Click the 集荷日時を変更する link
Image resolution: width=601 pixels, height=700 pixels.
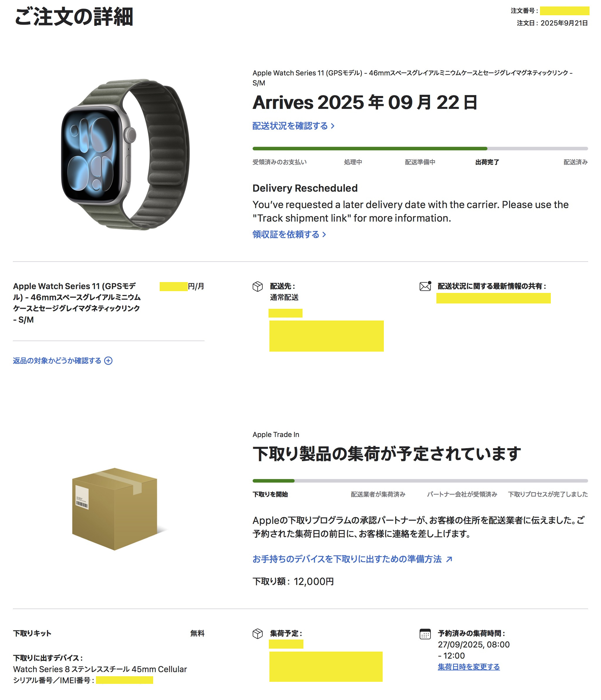469,667
